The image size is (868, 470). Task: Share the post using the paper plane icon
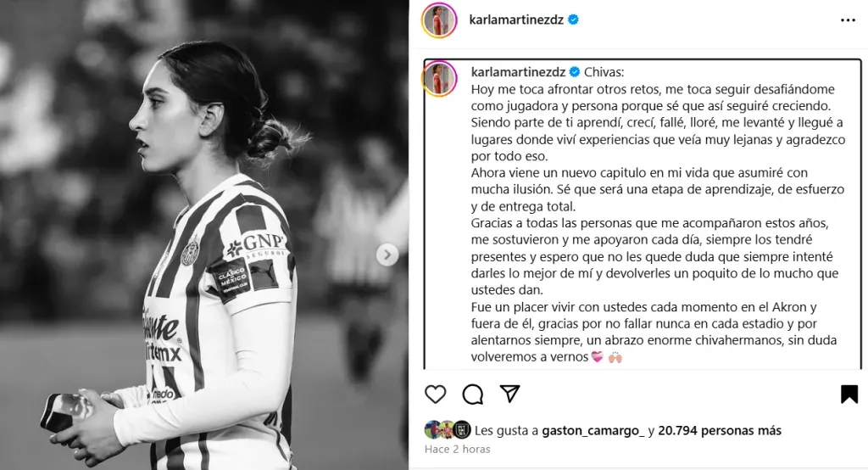click(509, 394)
